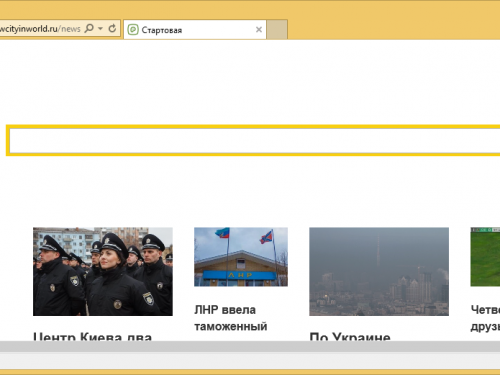Open the ЛНР building flags thumbnail
Image resolution: width=500 pixels, height=375 pixels.
(x=241, y=257)
